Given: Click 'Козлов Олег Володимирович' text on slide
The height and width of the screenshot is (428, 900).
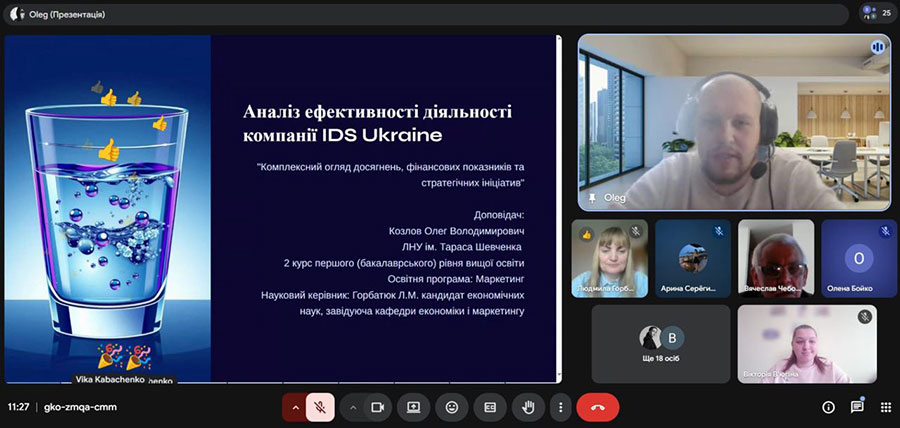Looking at the screenshot, I should 456,231.
